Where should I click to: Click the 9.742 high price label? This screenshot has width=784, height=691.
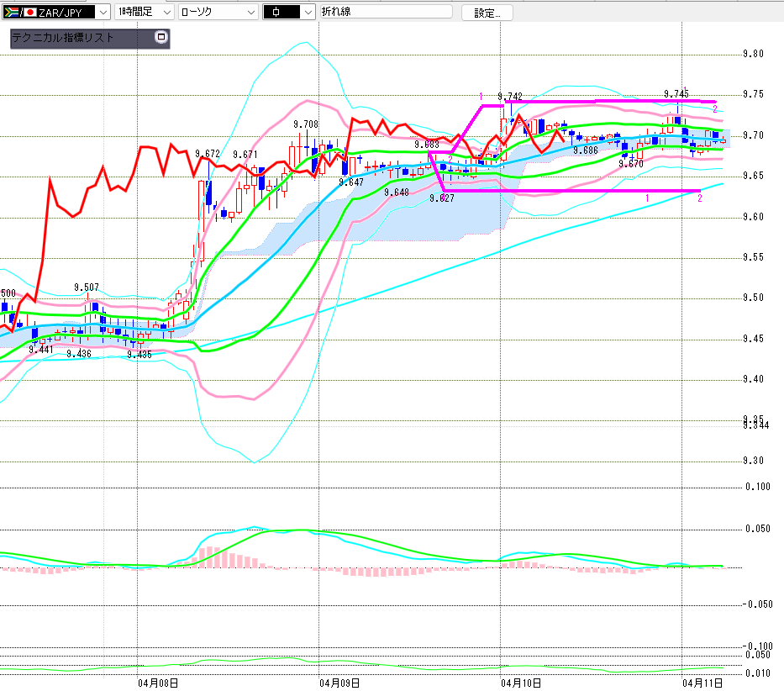(x=509, y=98)
